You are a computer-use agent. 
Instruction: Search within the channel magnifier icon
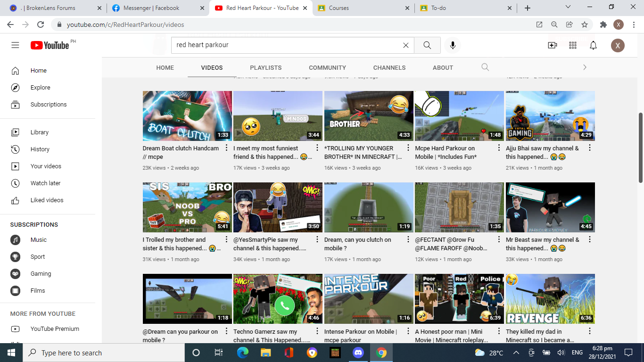[x=485, y=67]
